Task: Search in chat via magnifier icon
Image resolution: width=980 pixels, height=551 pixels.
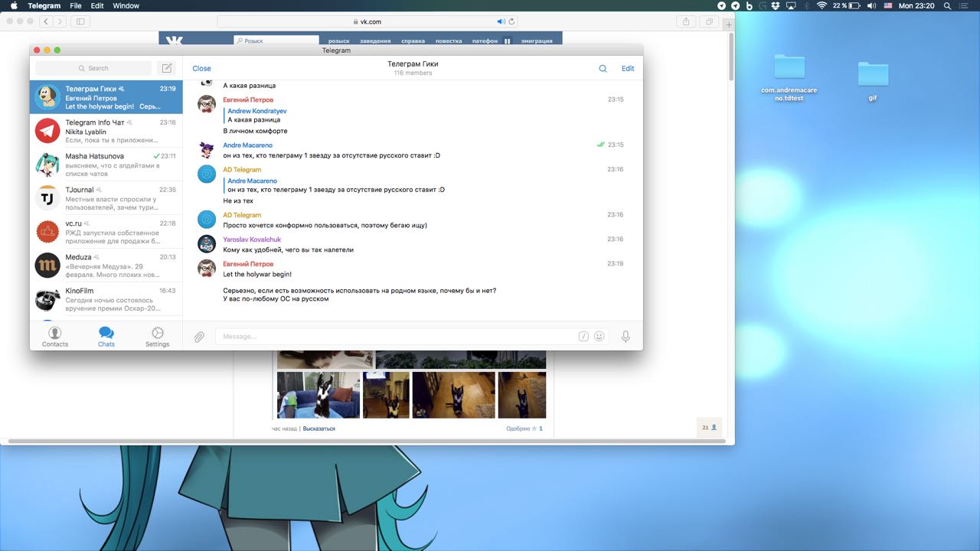Action: (603, 69)
